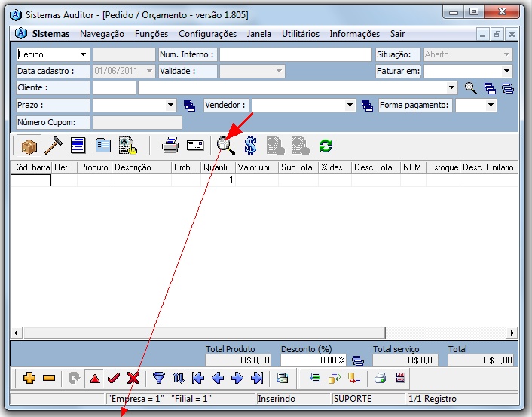Open the Faturar em dropdown
The image size is (532, 417).
pyautogui.click(x=506, y=71)
